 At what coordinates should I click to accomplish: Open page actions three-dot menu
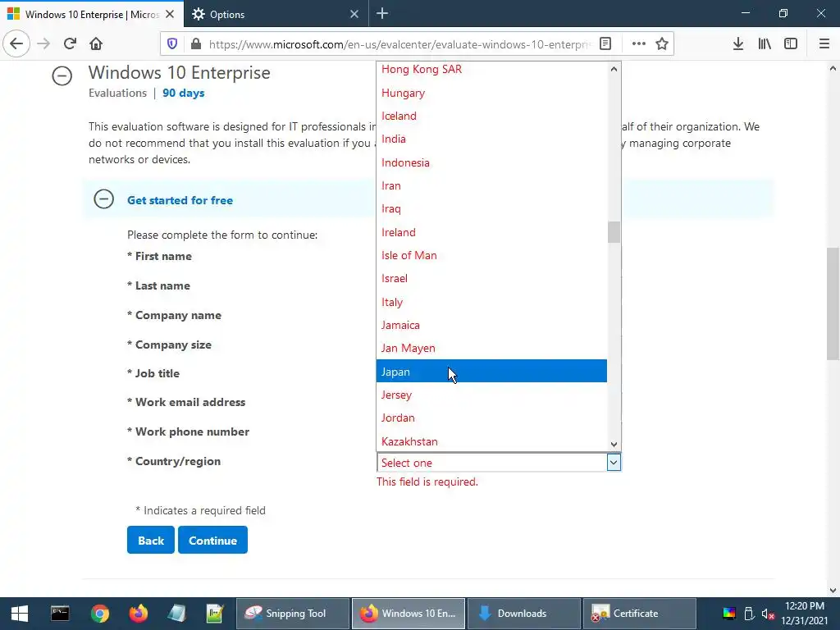pyautogui.click(x=638, y=44)
